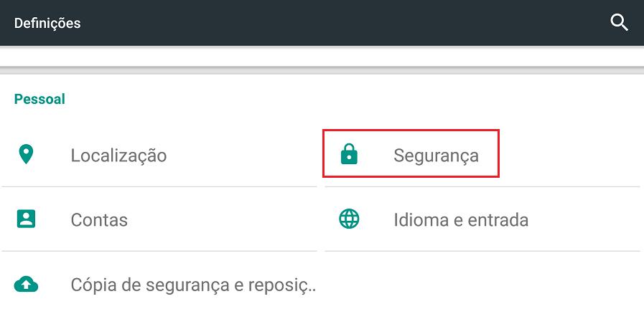Screen dimensions: 644x314
Task: Click the blank cell below Idioma e entrada
Action: [x=481, y=283]
